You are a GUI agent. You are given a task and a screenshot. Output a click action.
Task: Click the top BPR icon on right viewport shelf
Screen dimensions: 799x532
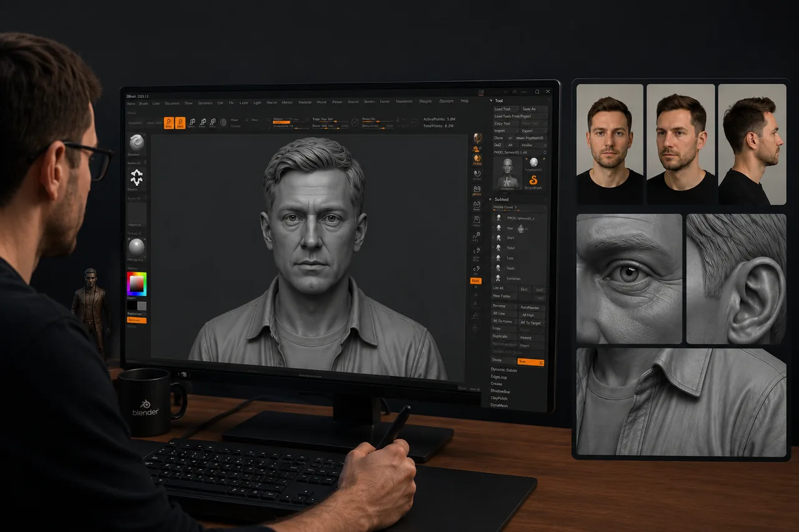coord(478,138)
